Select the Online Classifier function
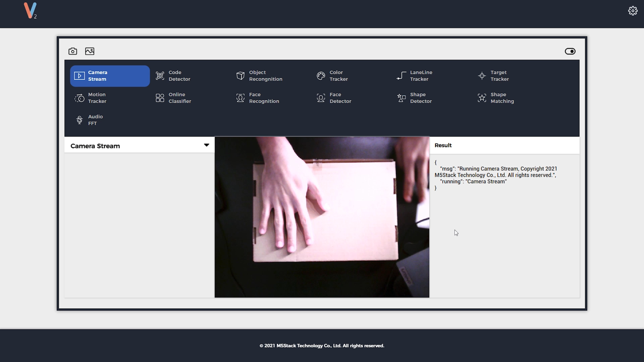Viewport: 644px width, 362px height. (x=179, y=98)
